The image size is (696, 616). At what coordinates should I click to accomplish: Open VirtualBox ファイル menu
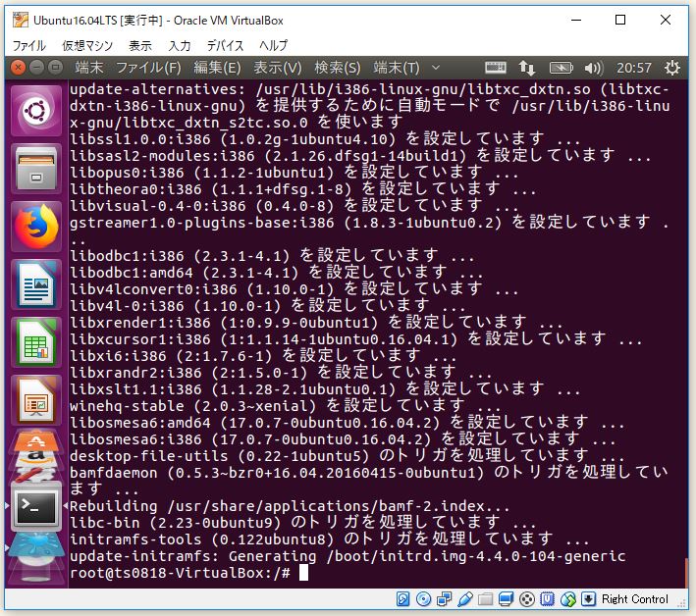point(28,45)
